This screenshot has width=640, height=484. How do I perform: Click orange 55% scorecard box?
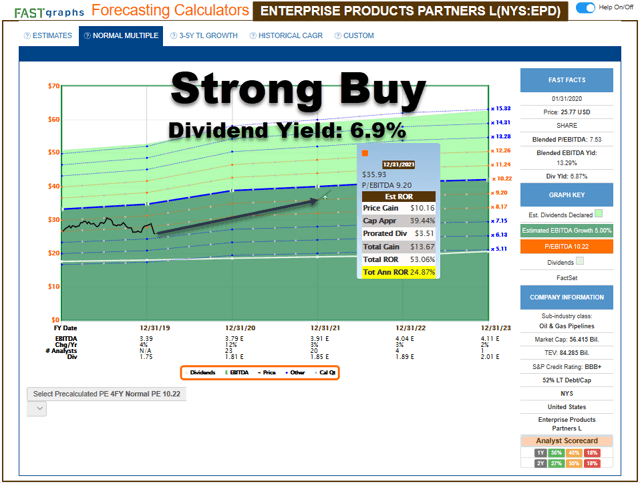574,463
